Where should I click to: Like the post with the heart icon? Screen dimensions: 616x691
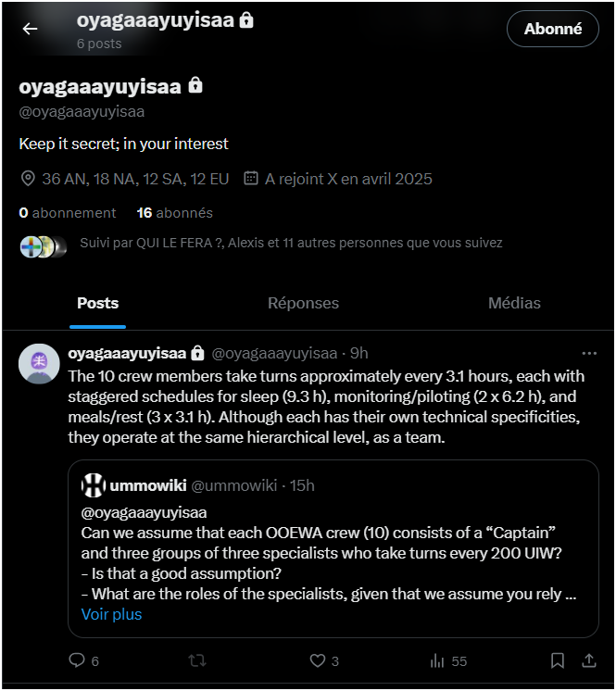[324, 660]
